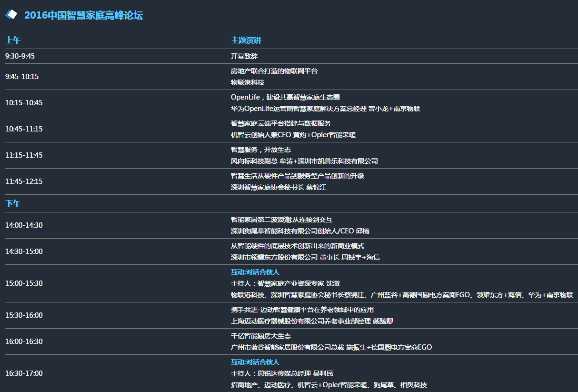Select the 10:15-10:45 time cell
Screen dimensions: 578x392
(x=24, y=103)
